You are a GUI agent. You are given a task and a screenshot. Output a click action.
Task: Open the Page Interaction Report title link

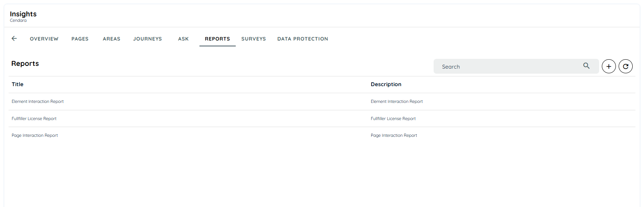click(35, 135)
